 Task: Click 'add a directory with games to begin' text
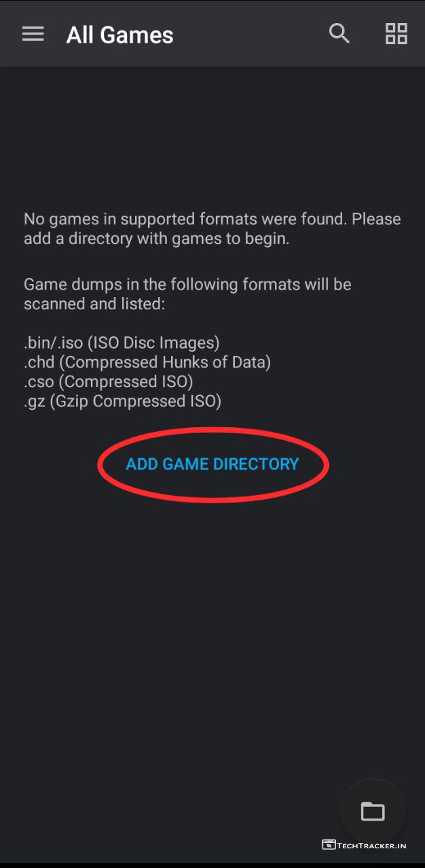pyautogui.click(x=156, y=239)
